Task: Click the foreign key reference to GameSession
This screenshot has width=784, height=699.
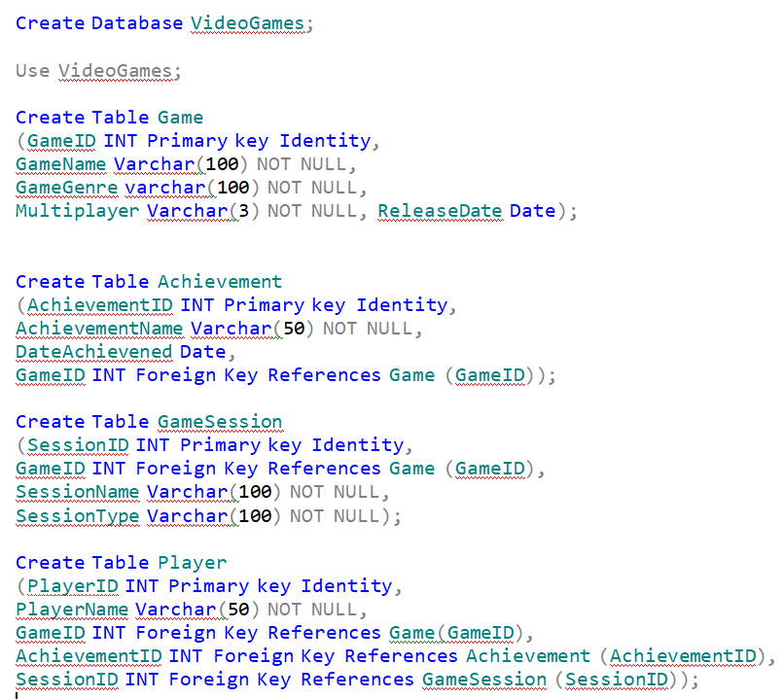Action: (483, 679)
